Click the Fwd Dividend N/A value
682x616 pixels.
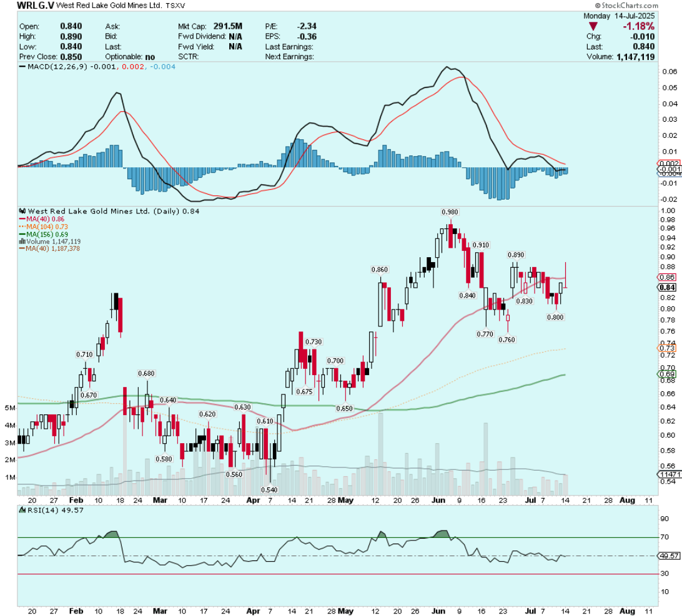[x=235, y=37]
